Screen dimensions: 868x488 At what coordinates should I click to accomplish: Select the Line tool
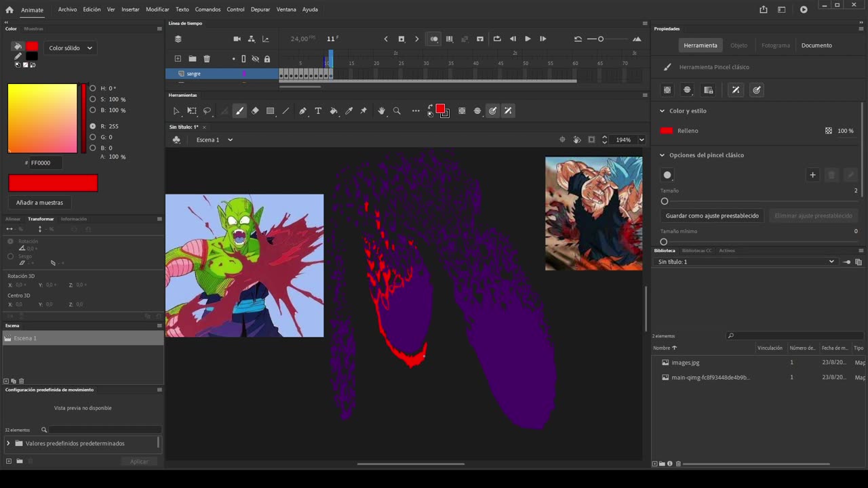click(x=285, y=110)
